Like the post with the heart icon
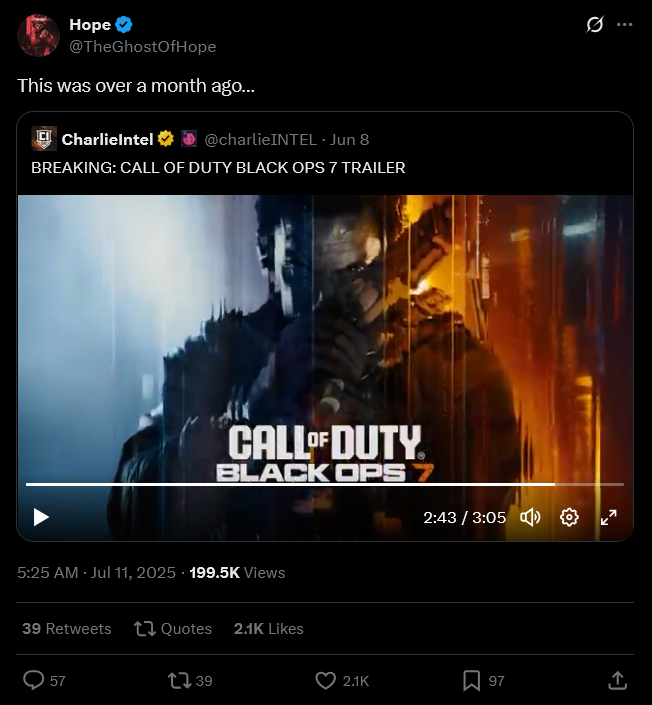 (326, 681)
